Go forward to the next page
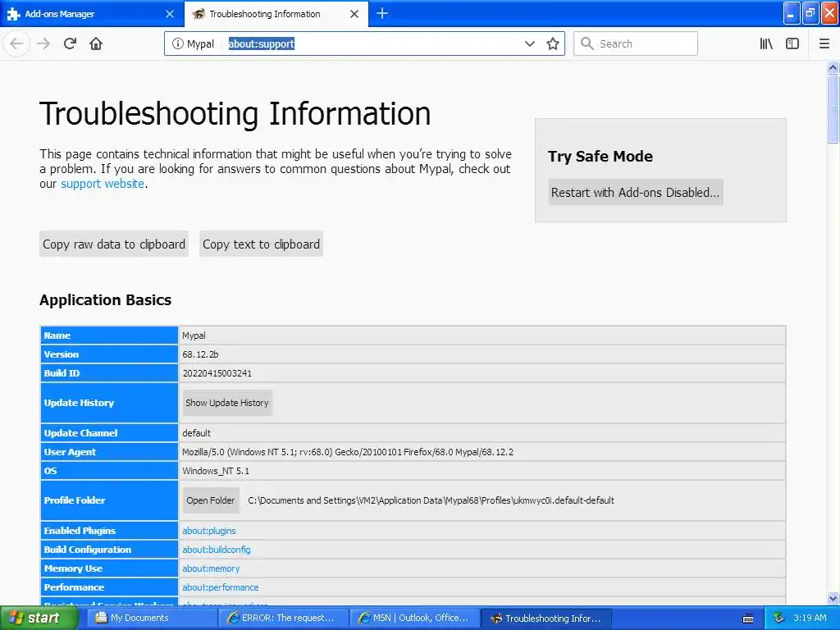This screenshot has width=840, height=630. point(44,44)
